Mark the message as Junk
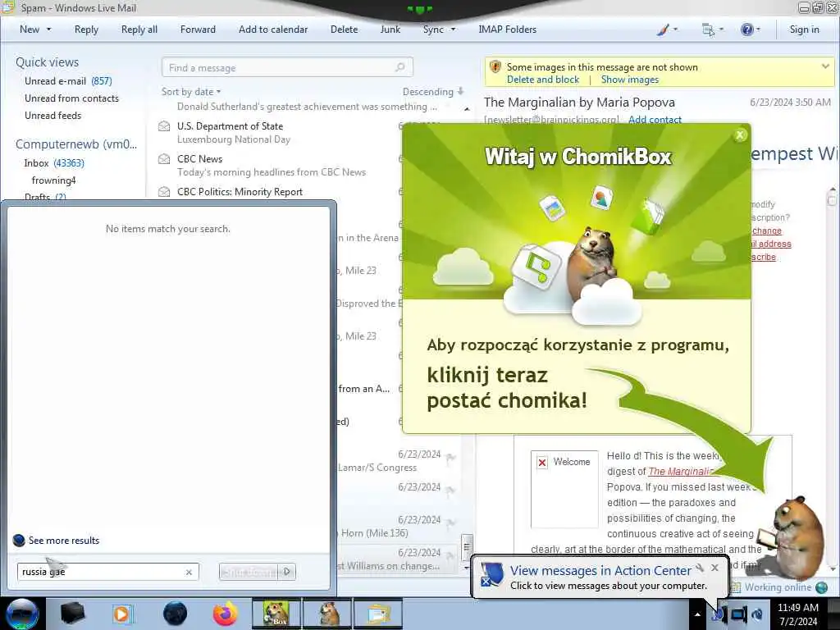The image size is (840, 630). pyautogui.click(x=390, y=30)
